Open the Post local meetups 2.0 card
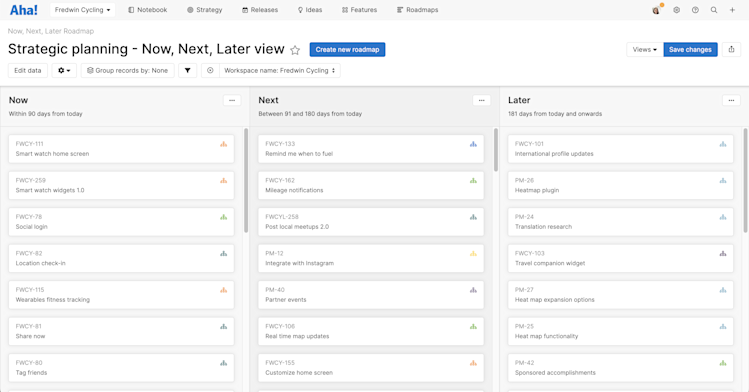 tap(371, 222)
